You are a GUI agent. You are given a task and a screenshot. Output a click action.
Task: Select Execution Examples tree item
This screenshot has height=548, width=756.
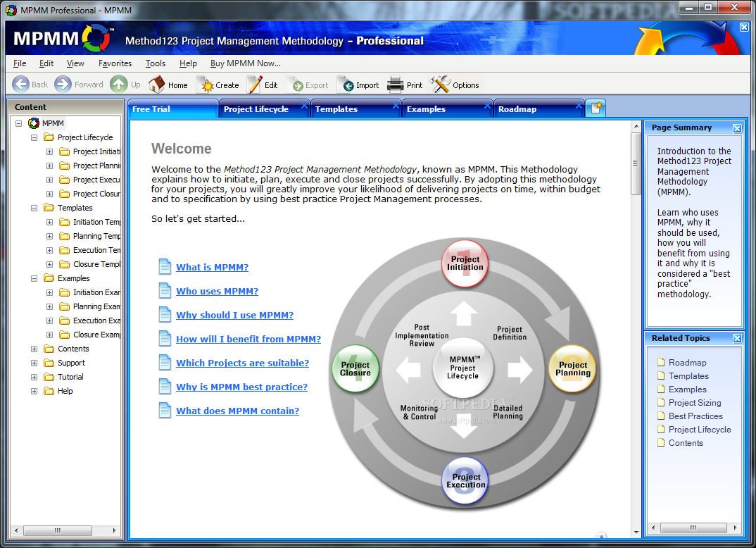tap(97, 320)
